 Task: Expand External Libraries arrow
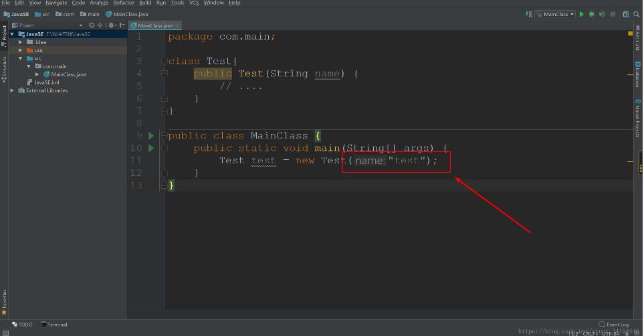coord(12,90)
